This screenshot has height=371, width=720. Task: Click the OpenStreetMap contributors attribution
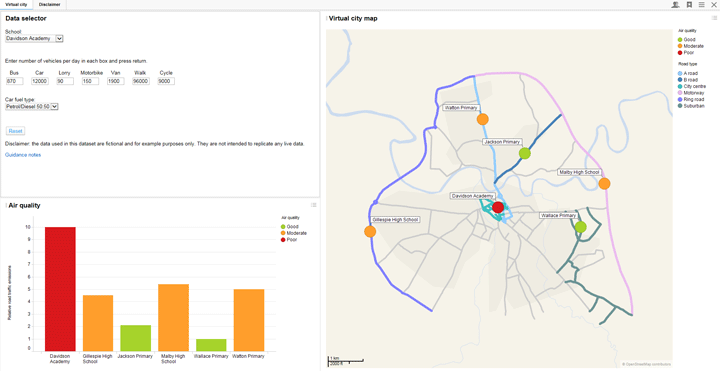646,364
